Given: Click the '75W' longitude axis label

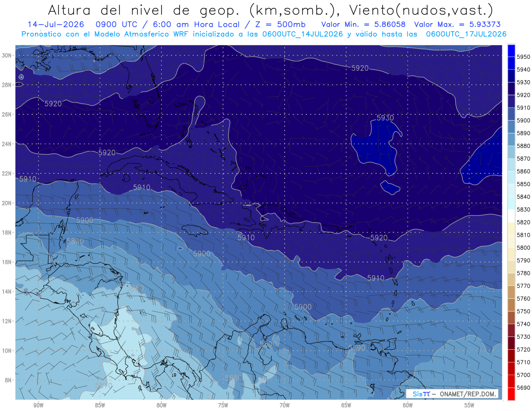Looking at the screenshot, I should (223, 405).
